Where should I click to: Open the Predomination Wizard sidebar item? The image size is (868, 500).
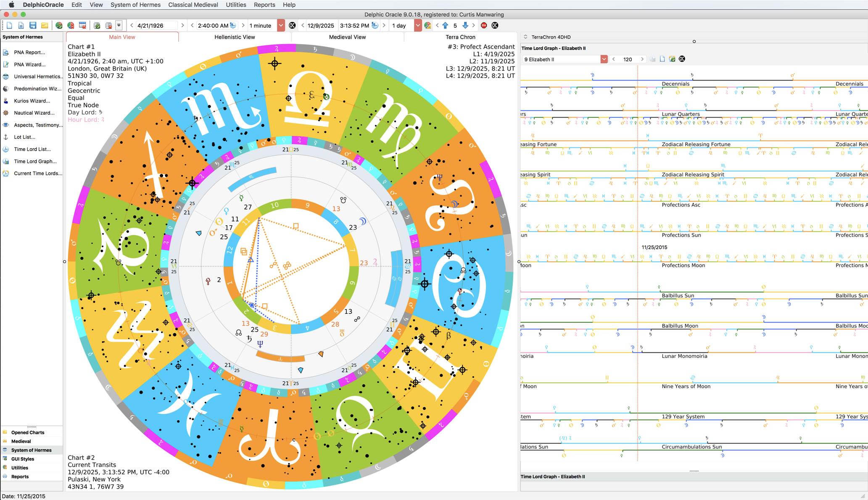pos(37,89)
